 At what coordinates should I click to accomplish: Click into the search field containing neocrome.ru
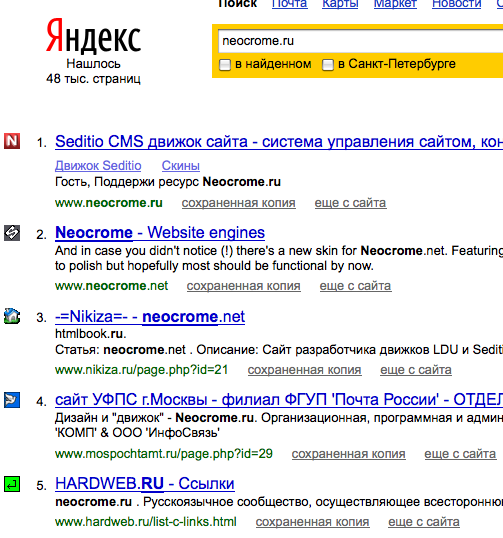(x=360, y=41)
